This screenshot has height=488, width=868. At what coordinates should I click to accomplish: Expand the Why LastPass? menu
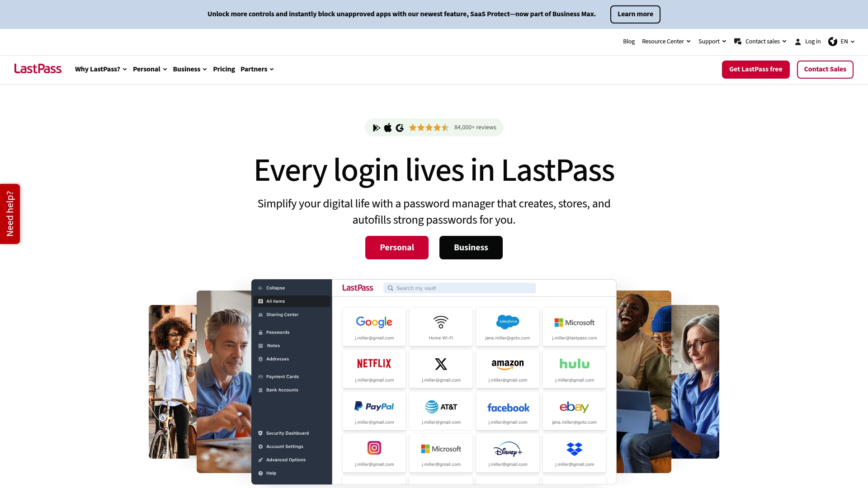click(101, 69)
